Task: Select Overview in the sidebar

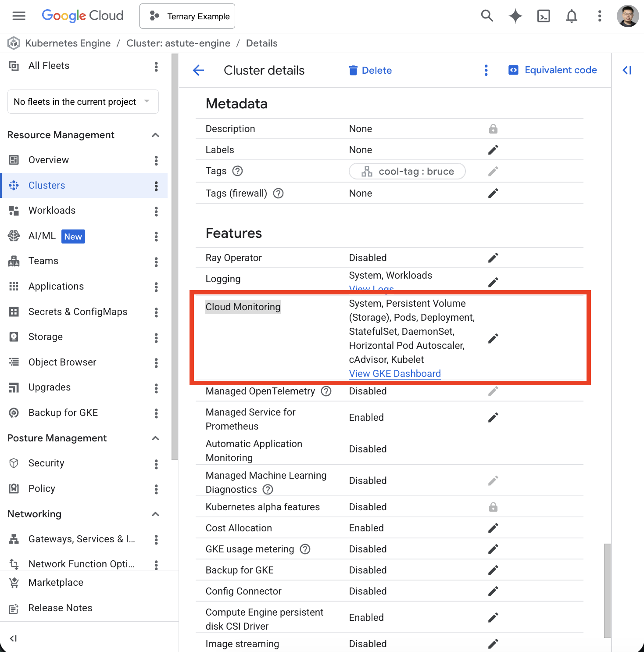Action: (48, 160)
